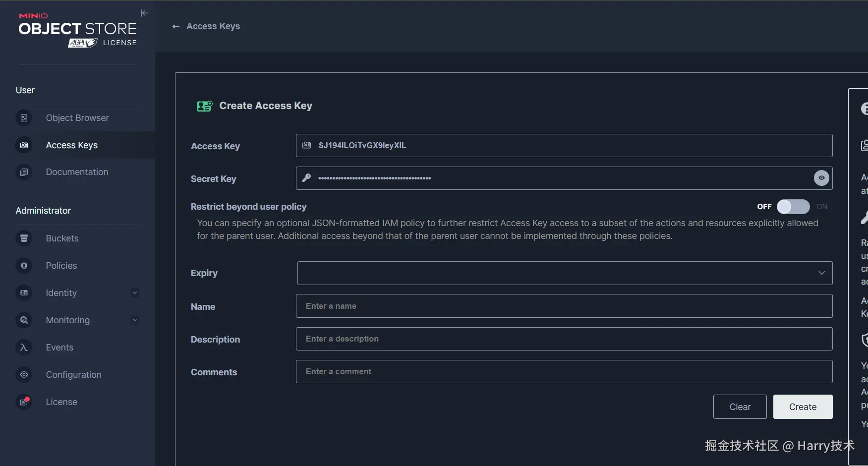
Task: Click the Policies lock icon
Action: (24, 266)
